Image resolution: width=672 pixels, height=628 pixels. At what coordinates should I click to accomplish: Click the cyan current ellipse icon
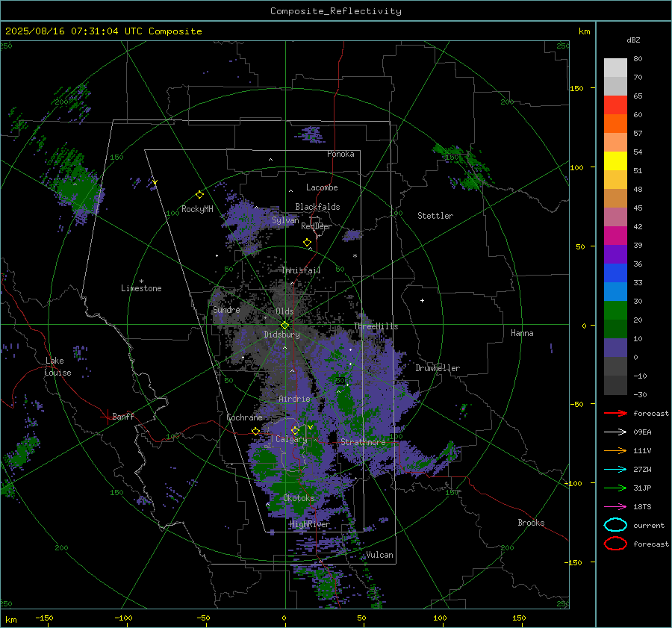(615, 525)
